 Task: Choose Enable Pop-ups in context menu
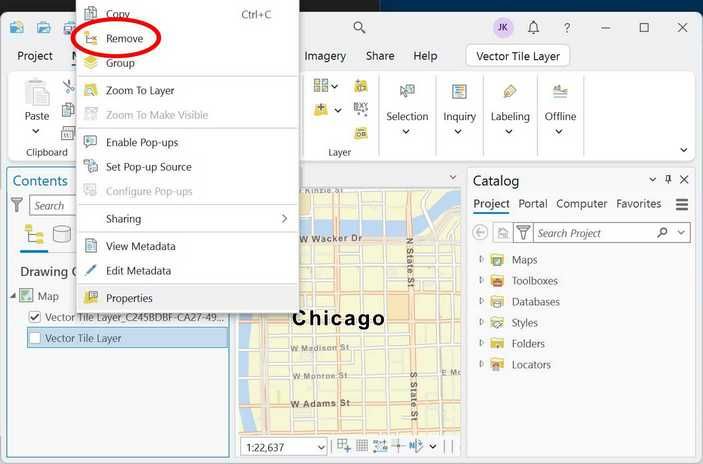pyautogui.click(x=188, y=143)
